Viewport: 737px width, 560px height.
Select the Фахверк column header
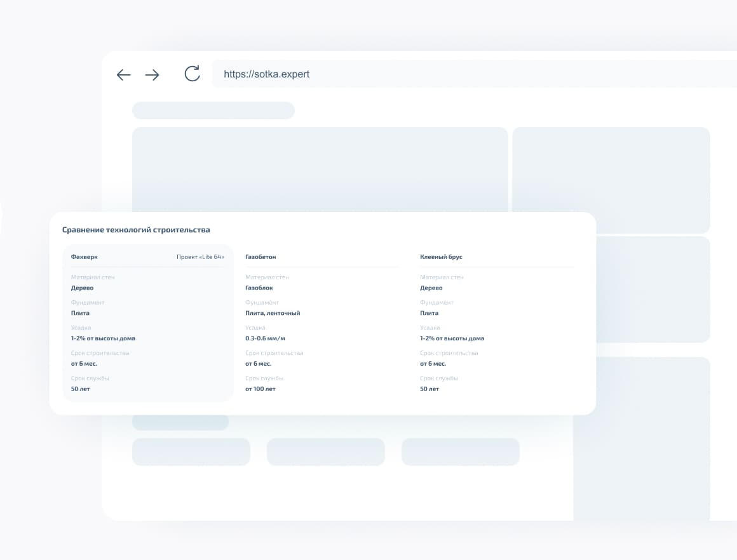tap(85, 257)
